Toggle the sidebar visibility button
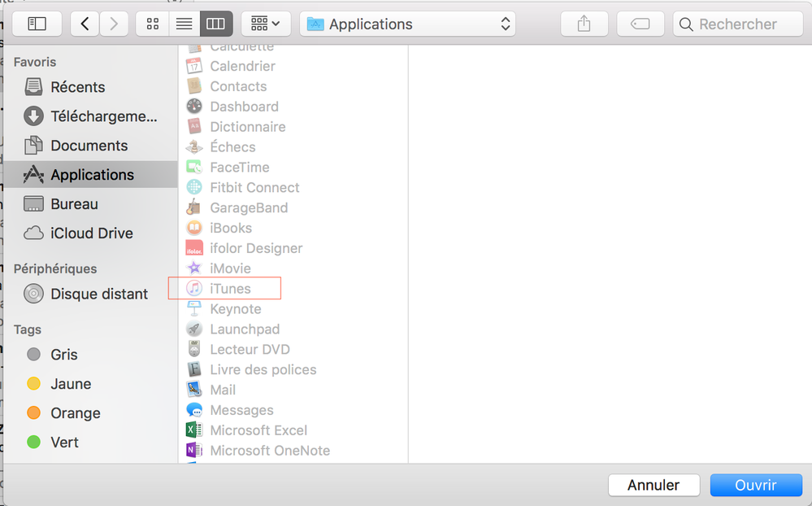 point(37,24)
